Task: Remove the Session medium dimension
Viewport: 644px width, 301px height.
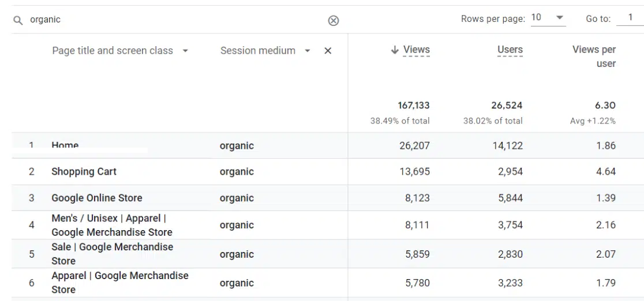Action: click(328, 51)
